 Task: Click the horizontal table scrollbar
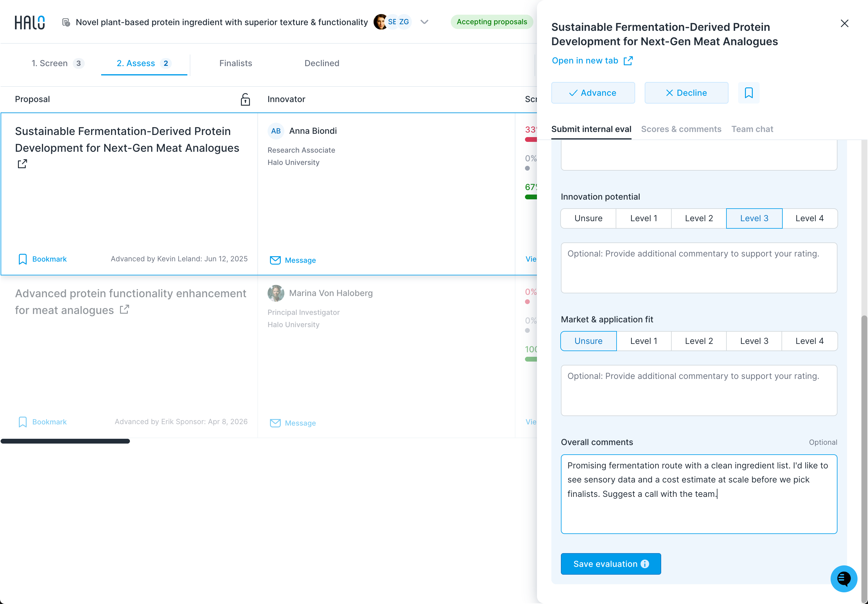(66, 441)
